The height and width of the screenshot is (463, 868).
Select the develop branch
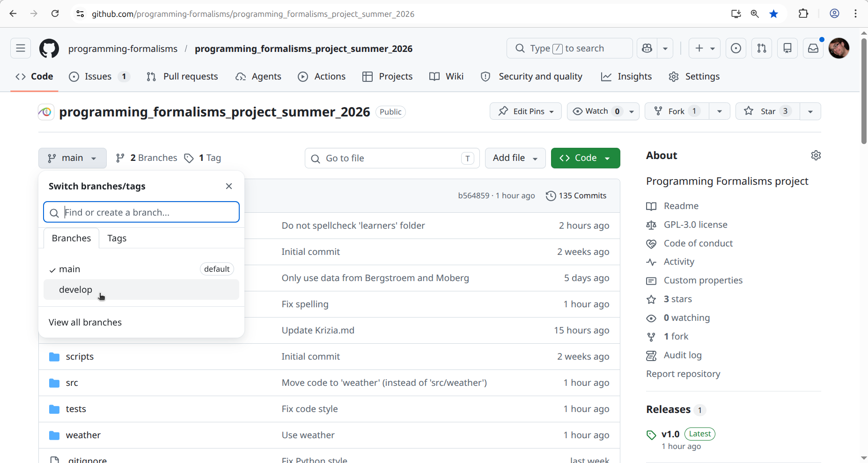pos(141,289)
